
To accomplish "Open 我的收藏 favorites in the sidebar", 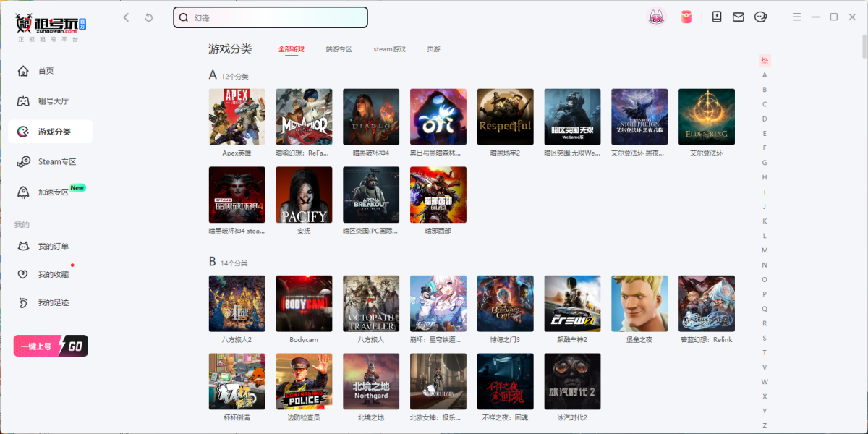I will [53, 275].
